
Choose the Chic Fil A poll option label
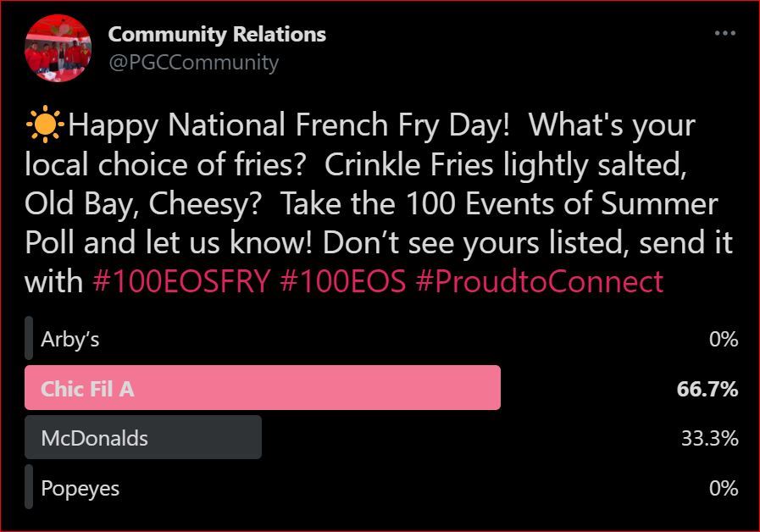tap(87, 389)
